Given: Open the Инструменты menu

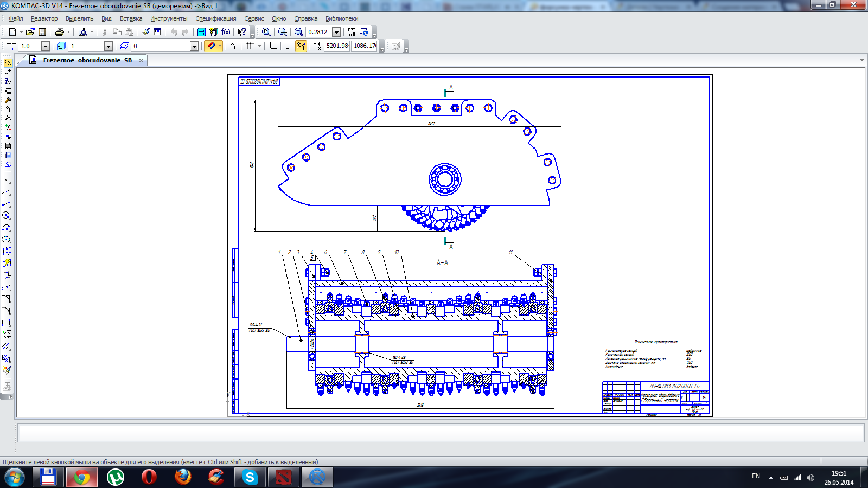Looking at the screenshot, I should coord(169,18).
